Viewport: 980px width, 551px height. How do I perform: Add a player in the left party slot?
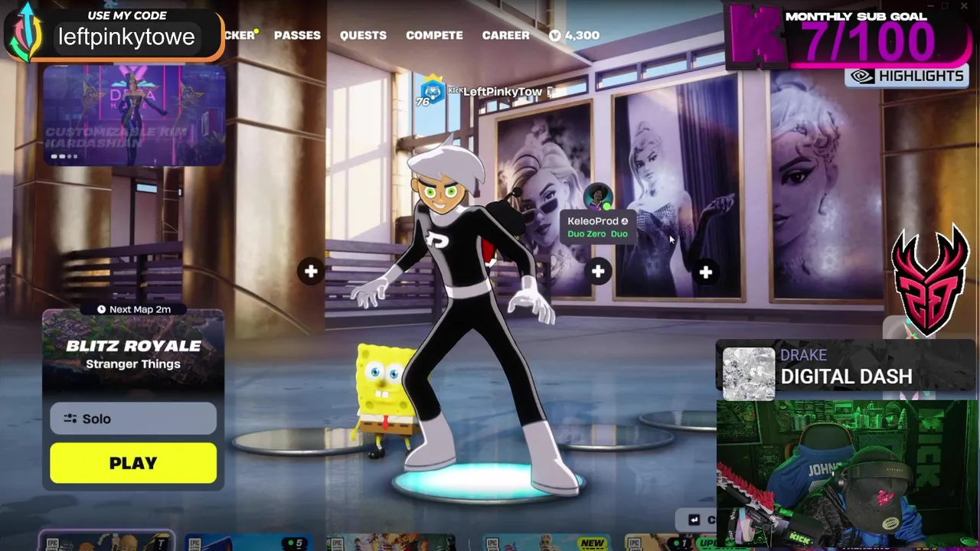pyautogui.click(x=311, y=271)
